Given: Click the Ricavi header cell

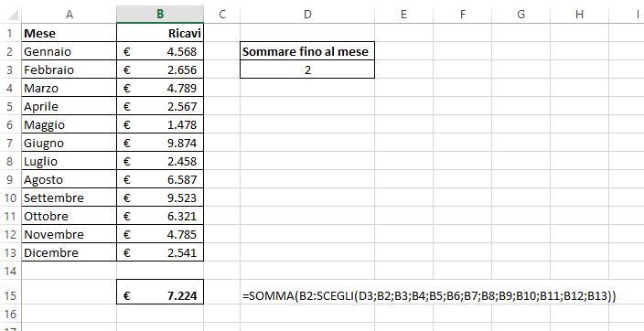Looking at the screenshot, I should point(160,33).
